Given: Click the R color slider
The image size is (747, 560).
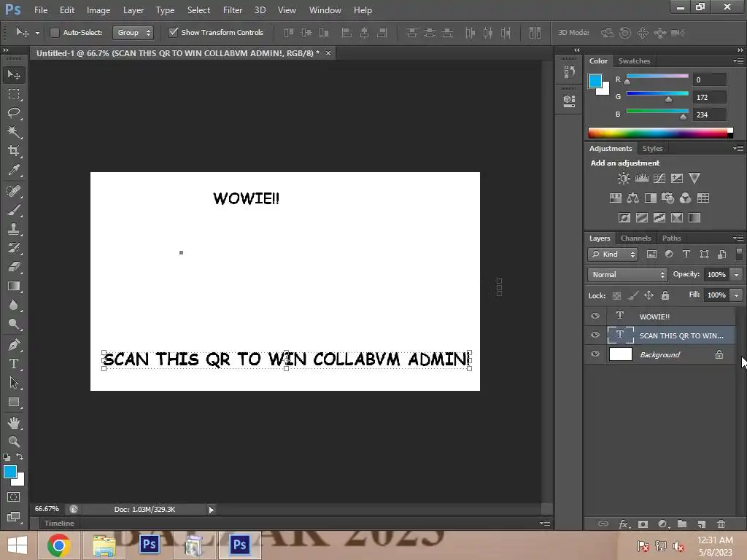Looking at the screenshot, I should click(657, 76).
